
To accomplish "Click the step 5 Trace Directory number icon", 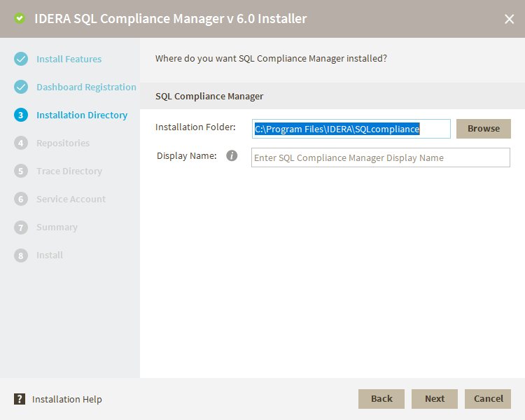I will [21, 171].
